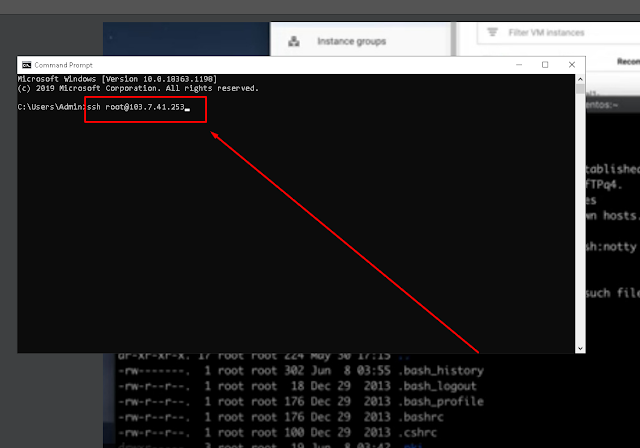The width and height of the screenshot is (640, 448).
Task: Click the Microsoft Windows version line
Action: tap(117, 79)
